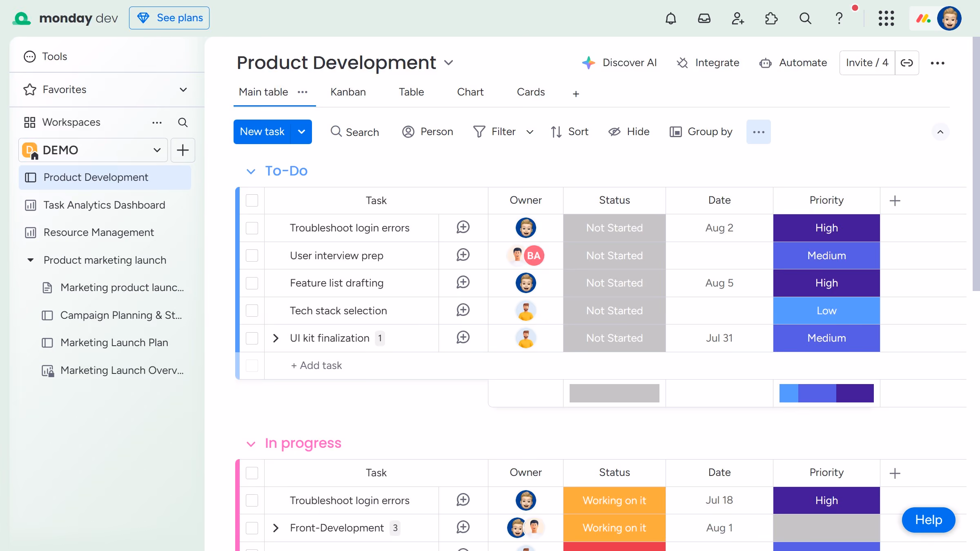
Task: Open more toolbar options next to Group by
Action: [x=759, y=132]
